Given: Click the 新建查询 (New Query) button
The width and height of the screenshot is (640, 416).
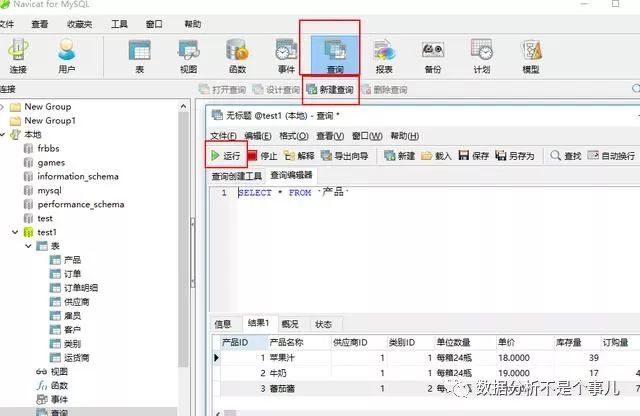Looking at the screenshot, I should pyautogui.click(x=330, y=90).
